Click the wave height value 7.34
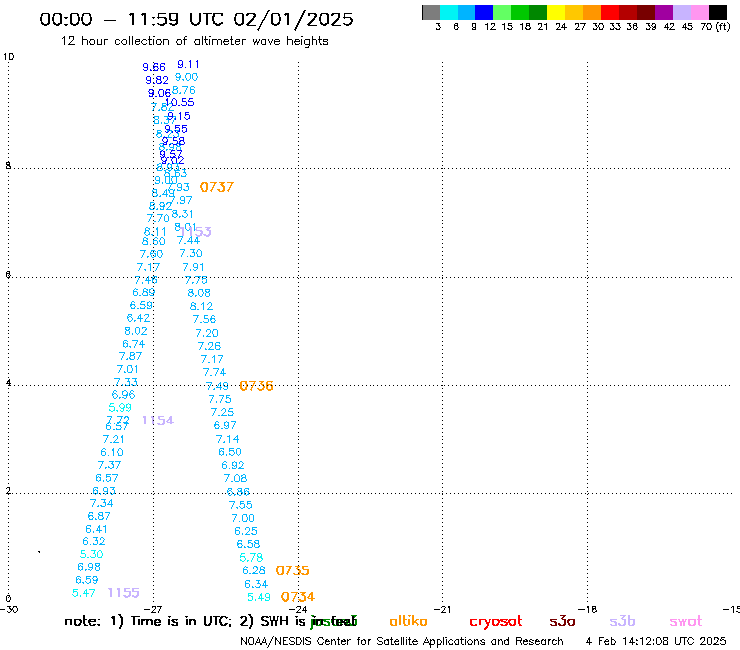740x650 pixels. tap(101, 503)
